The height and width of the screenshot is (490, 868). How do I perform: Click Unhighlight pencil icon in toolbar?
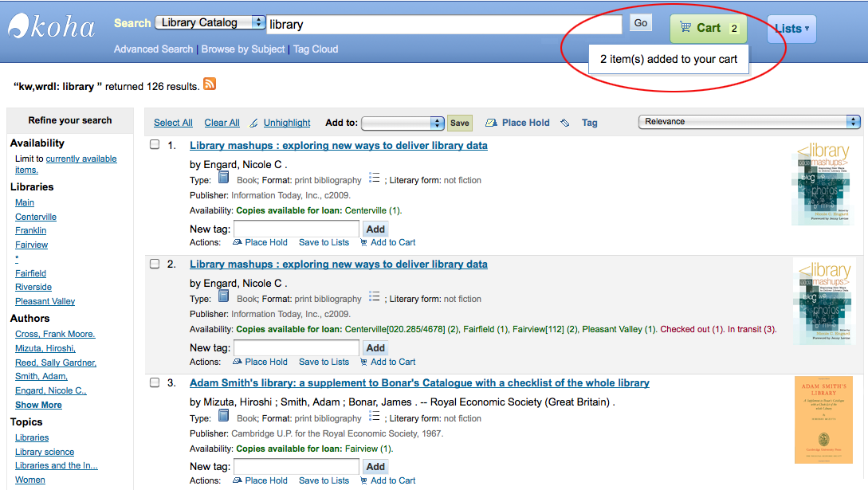[x=253, y=123]
